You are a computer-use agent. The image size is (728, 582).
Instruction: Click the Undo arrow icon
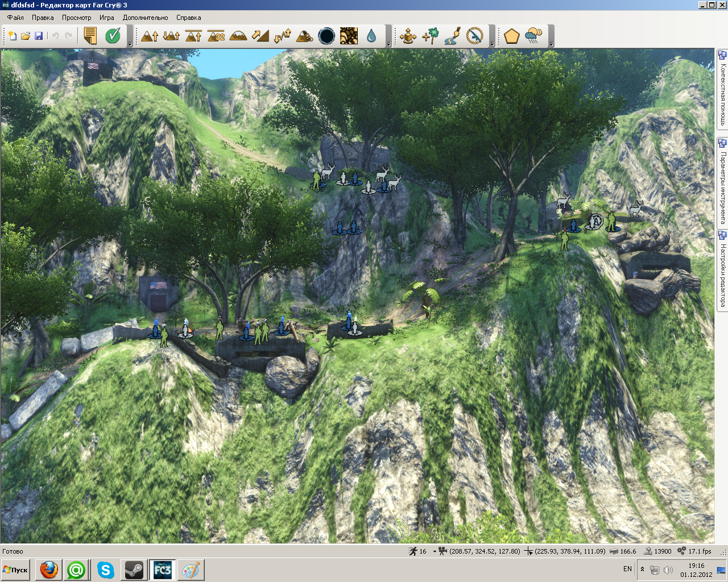(x=55, y=36)
